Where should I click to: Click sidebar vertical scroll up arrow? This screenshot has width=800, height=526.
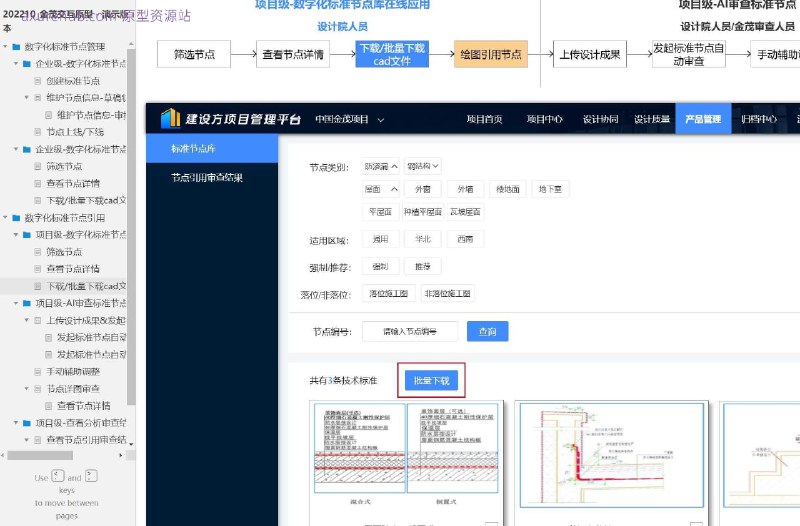point(131,44)
